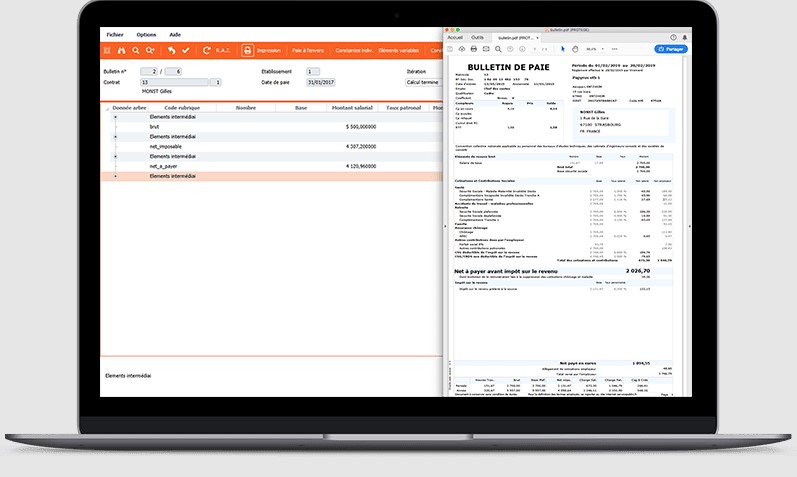This screenshot has height=477, width=797.
Task: Collapse the first 'Elements intermédiai' tree node
Action: pyautogui.click(x=116, y=117)
